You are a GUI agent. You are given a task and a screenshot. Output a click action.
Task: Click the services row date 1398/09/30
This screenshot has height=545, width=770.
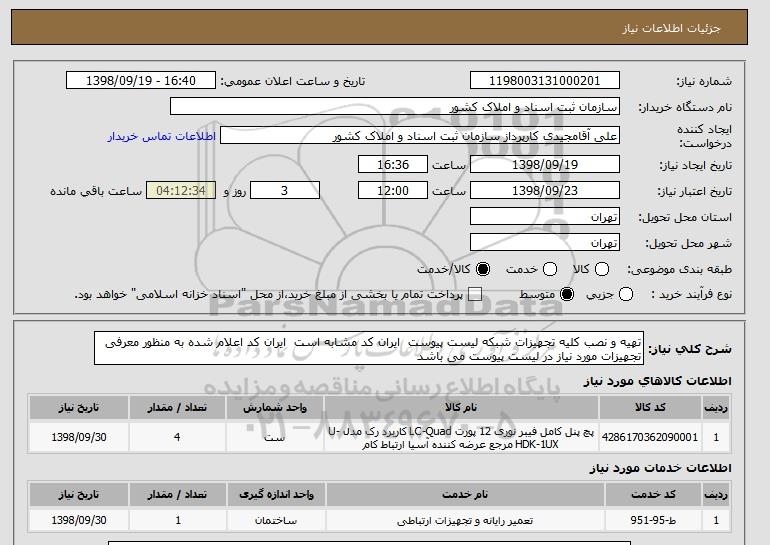point(79,520)
